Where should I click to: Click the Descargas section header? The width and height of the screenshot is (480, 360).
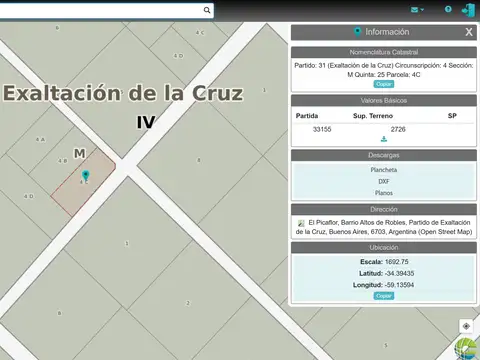[384, 155]
